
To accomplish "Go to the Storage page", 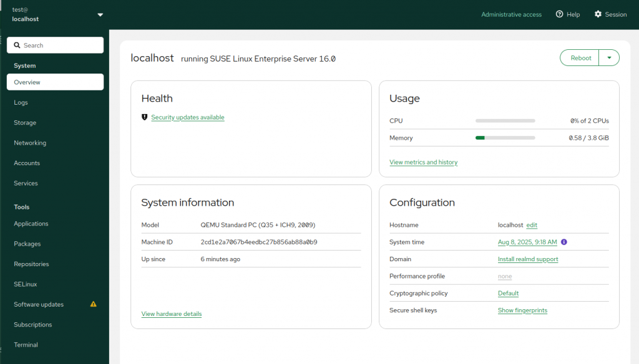I will tap(25, 123).
